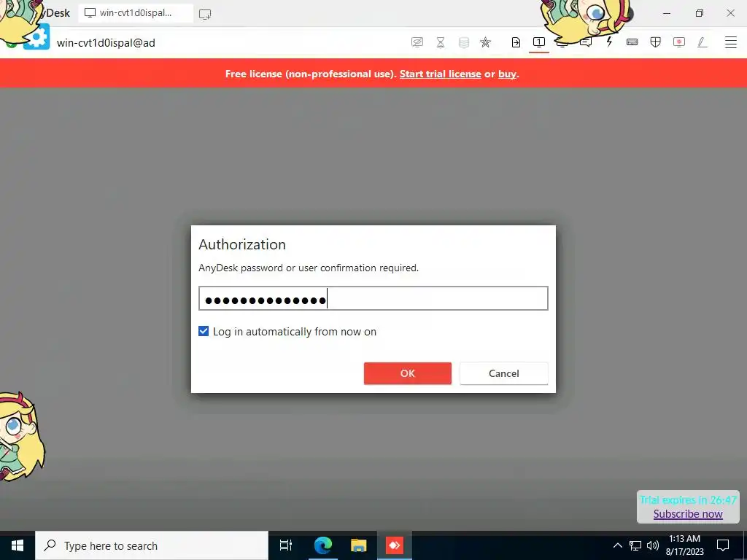Open volume speaker tray icon
The height and width of the screenshot is (560, 747).
[x=653, y=545]
